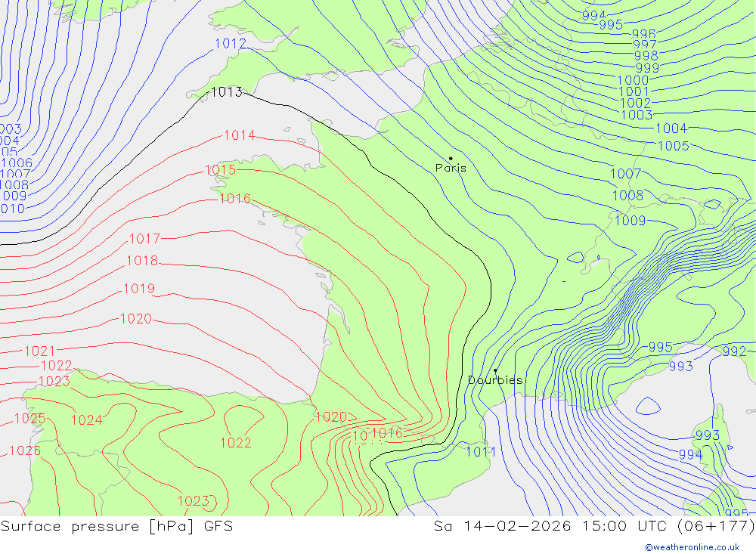Screen dimensions: 756x554
Task: Click the red 1020 label near the Pyrenees
Action: 331,416
